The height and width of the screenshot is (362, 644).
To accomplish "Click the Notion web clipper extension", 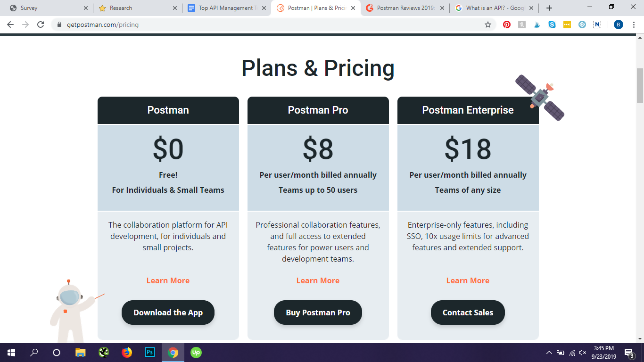I will tap(597, 25).
